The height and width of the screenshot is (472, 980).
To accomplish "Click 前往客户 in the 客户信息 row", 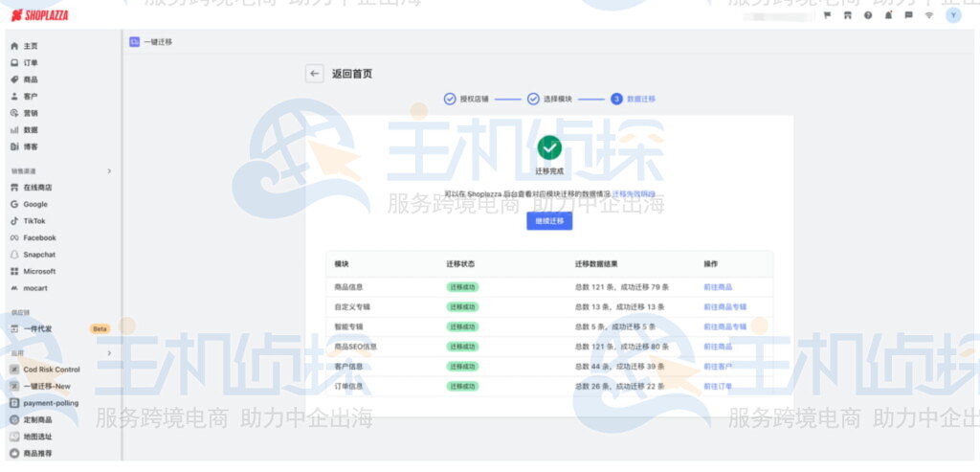I will [x=718, y=367].
